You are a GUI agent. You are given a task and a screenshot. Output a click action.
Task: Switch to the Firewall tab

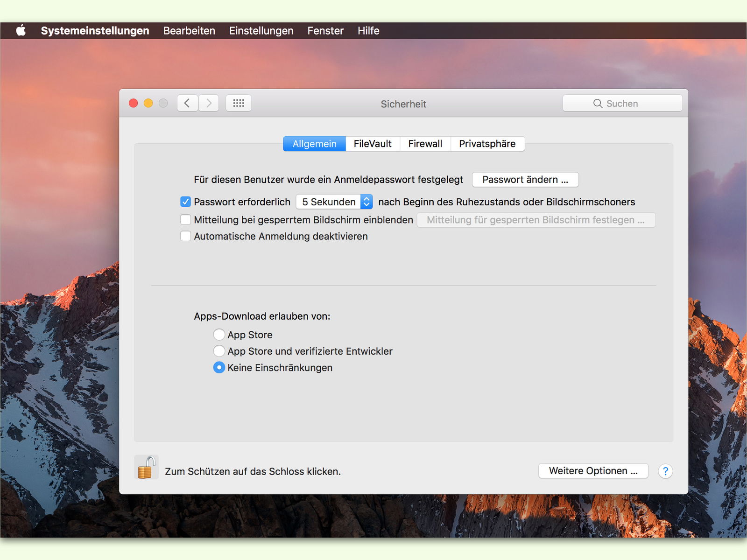[x=425, y=144]
